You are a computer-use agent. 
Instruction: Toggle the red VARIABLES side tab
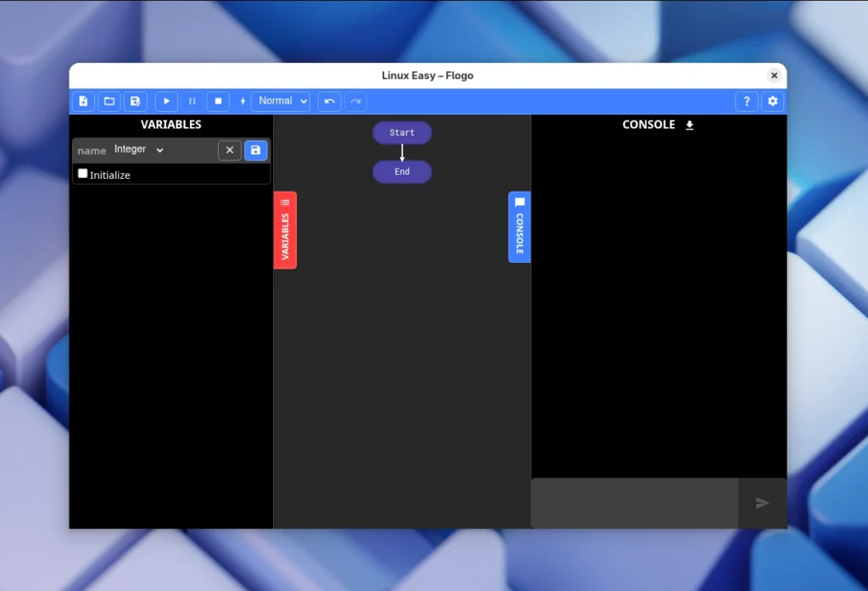(285, 230)
